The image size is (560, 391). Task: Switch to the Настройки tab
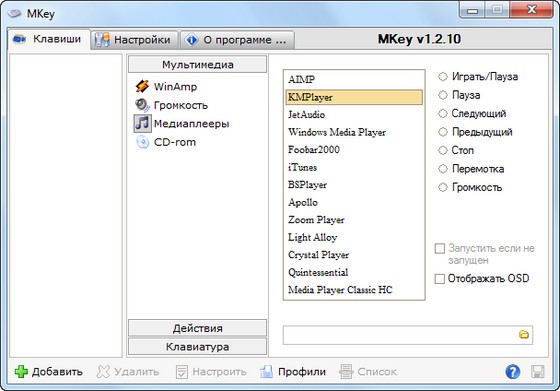134,40
